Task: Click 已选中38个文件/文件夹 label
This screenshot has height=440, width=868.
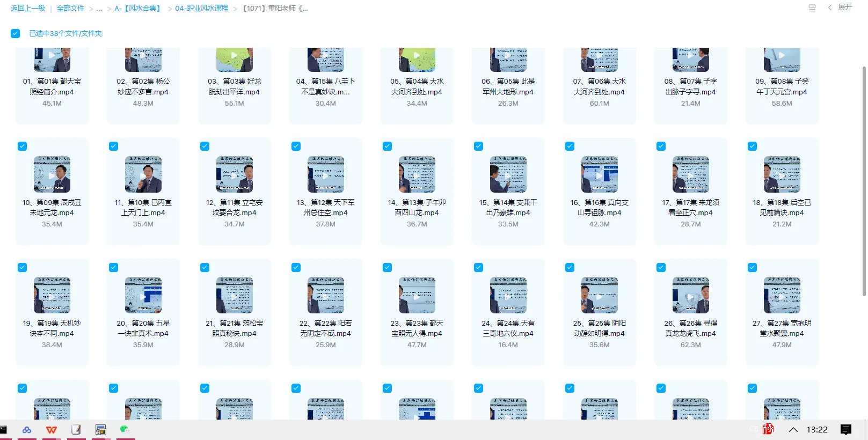Action: click(x=65, y=33)
